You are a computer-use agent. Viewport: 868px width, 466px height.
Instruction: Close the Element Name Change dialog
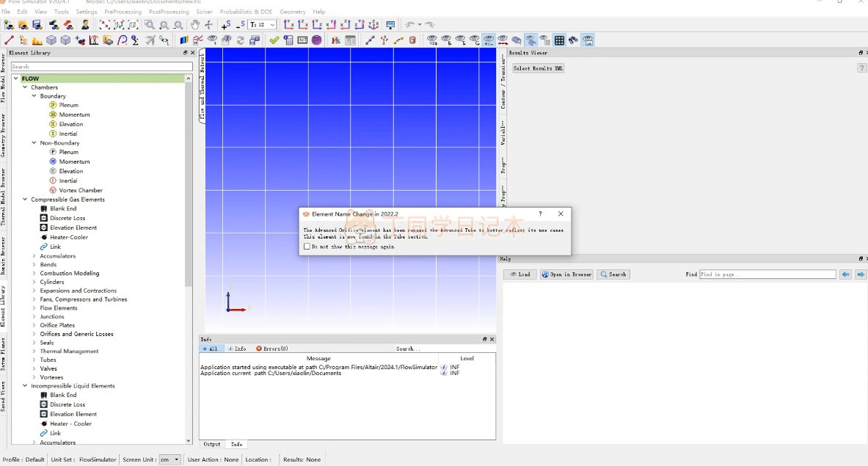coord(561,214)
